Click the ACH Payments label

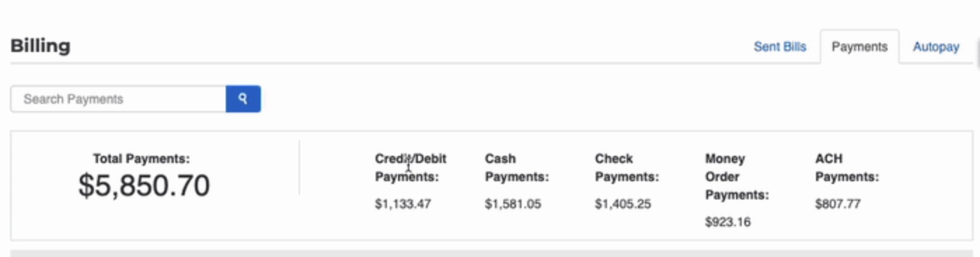pos(847,168)
